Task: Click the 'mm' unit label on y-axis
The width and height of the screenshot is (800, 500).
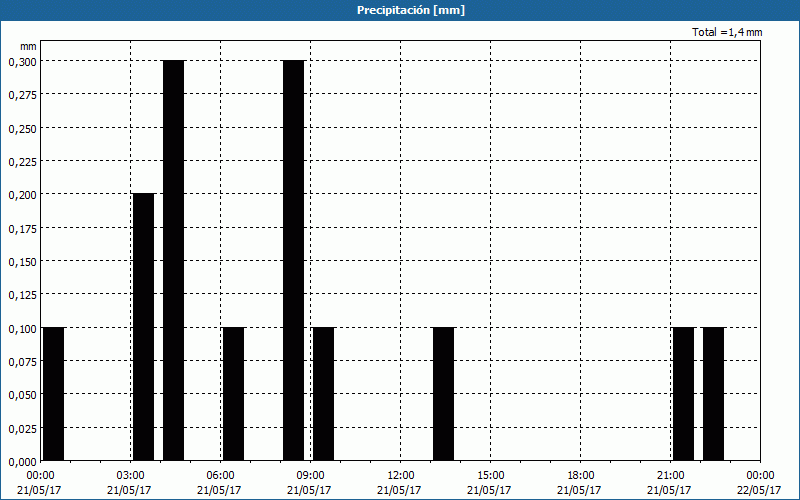Action: click(29, 46)
